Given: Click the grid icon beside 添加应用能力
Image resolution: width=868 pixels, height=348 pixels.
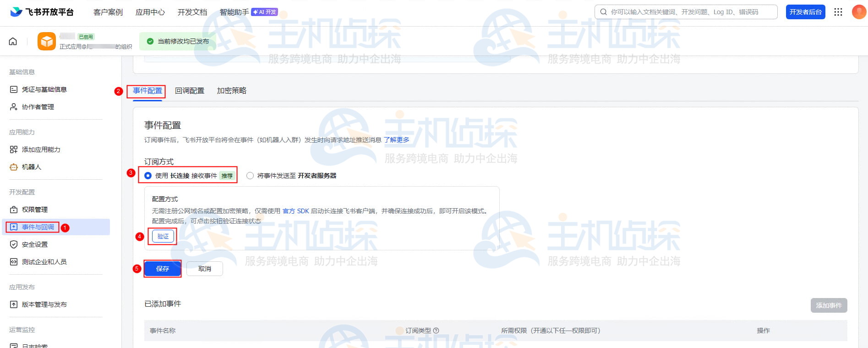Looking at the screenshot, I should [14, 149].
